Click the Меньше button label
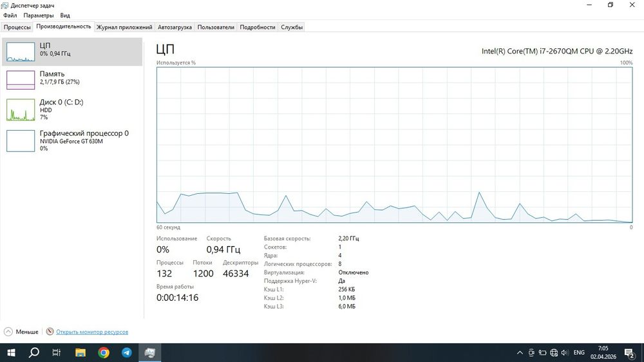 (27, 332)
